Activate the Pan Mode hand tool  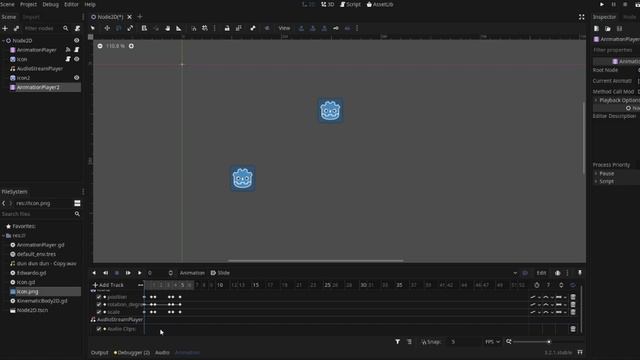coord(167,28)
